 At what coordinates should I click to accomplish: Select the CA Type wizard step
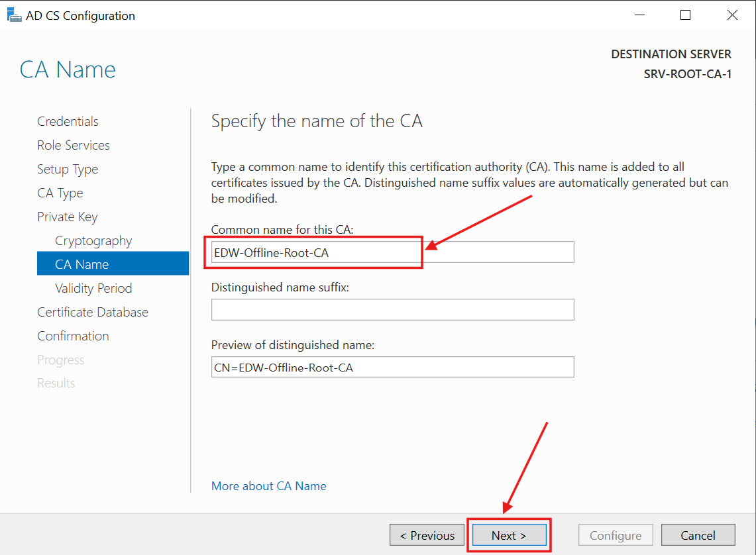pos(60,193)
